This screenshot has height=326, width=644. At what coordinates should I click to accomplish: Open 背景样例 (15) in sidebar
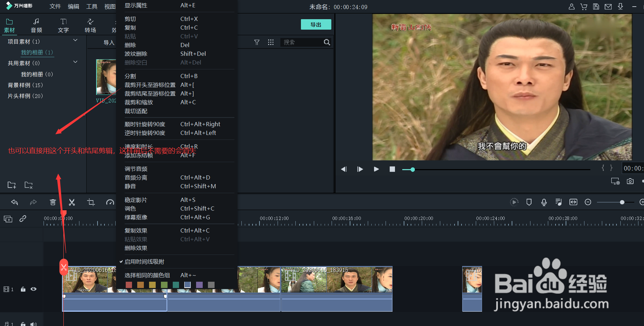click(x=25, y=85)
